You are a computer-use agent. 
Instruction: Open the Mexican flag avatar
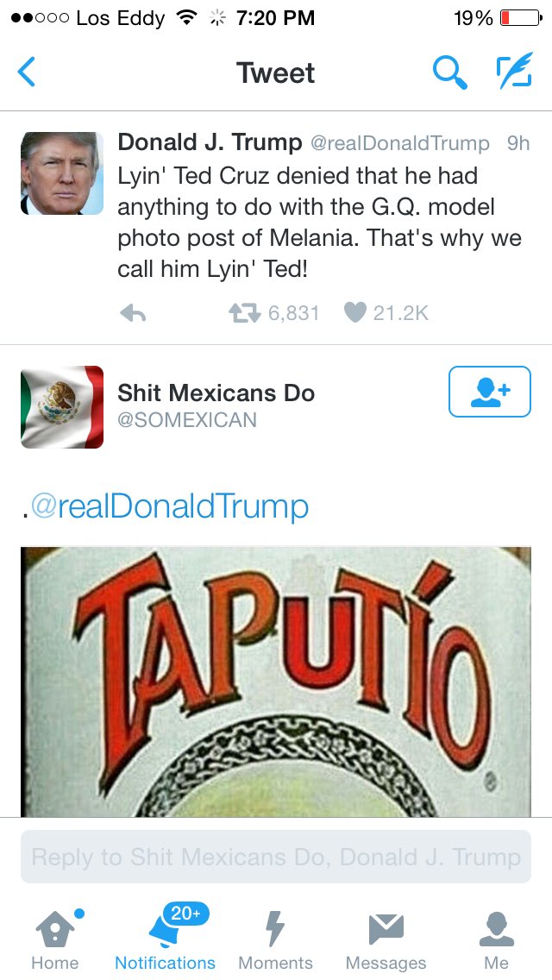pyautogui.click(x=62, y=407)
